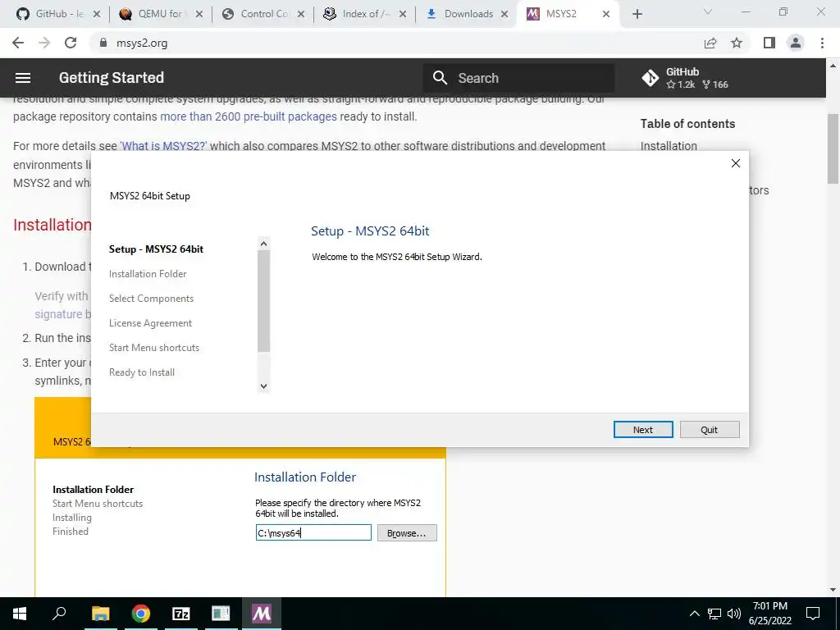The width and height of the screenshot is (840, 630).
Task: Close the Downloads tab
Action: click(504, 15)
